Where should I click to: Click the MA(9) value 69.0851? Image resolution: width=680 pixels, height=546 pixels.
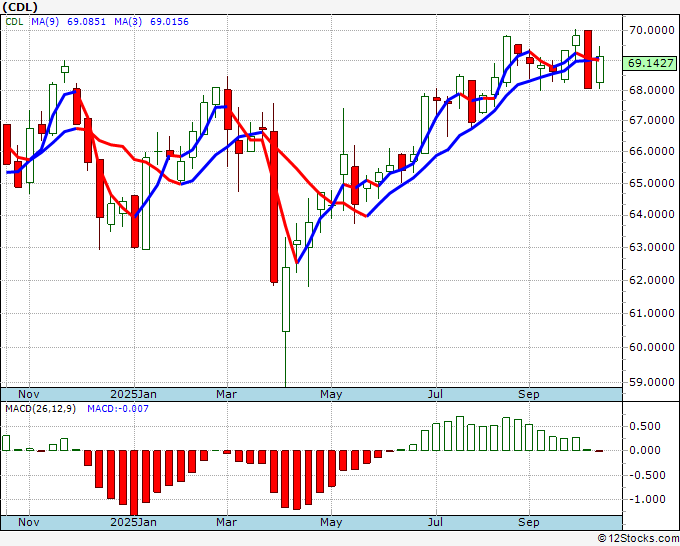tap(86, 22)
